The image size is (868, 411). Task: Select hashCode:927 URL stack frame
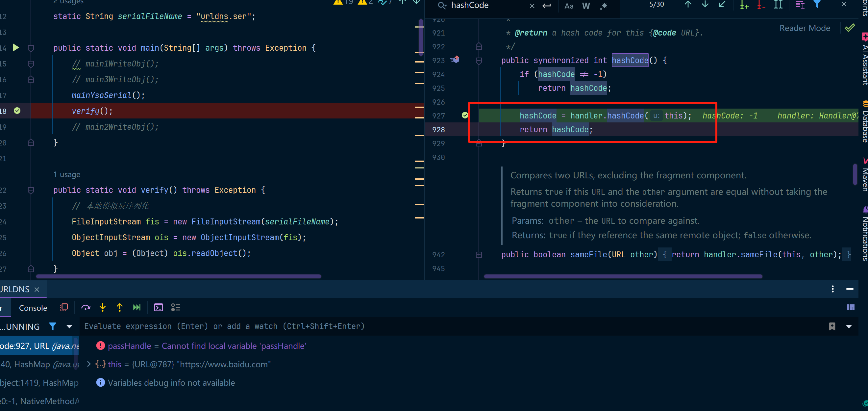[39, 346]
